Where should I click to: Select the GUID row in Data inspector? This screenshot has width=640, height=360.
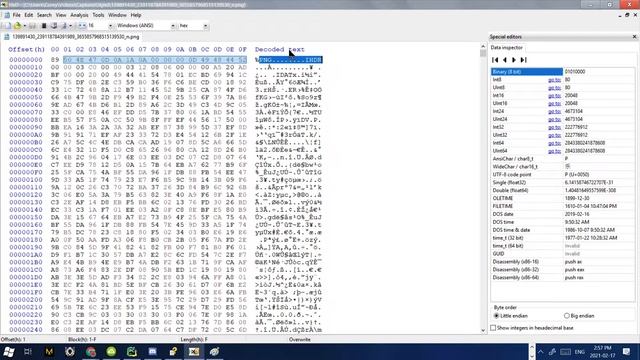point(562,253)
